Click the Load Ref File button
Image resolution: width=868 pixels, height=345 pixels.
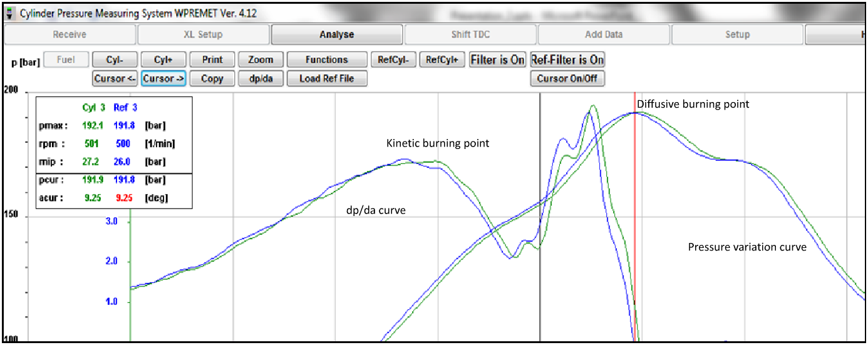tap(326, 79)
